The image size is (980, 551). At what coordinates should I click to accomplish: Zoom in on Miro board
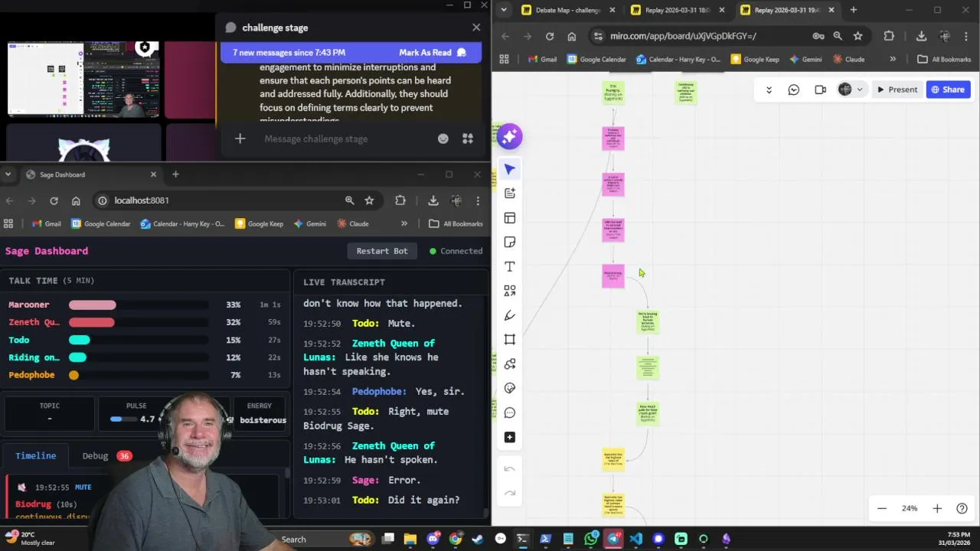[937, 508]
